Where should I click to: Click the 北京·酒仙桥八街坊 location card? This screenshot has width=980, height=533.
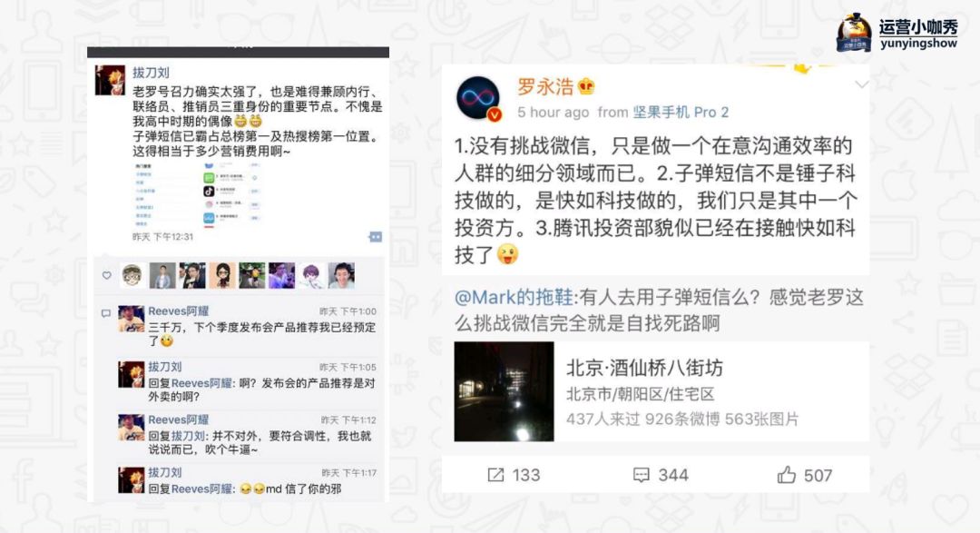(x=661, y=391)
